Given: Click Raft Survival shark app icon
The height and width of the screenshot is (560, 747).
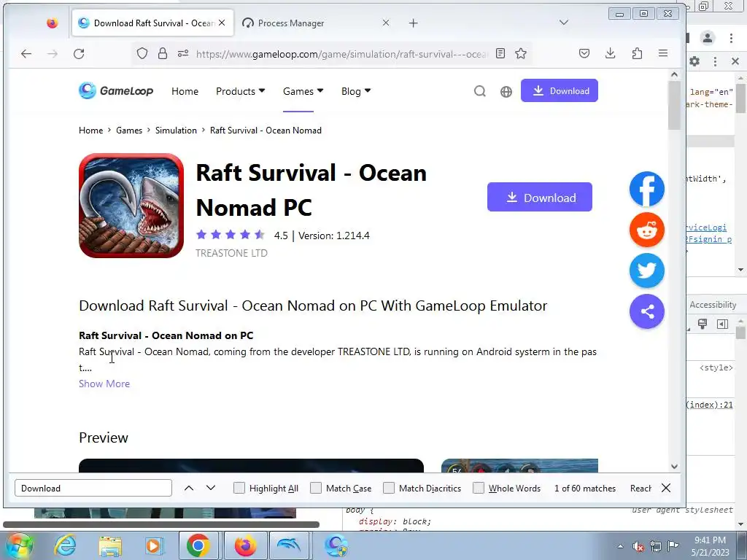Looking at the screenshot, I should [x=131, y=206].
